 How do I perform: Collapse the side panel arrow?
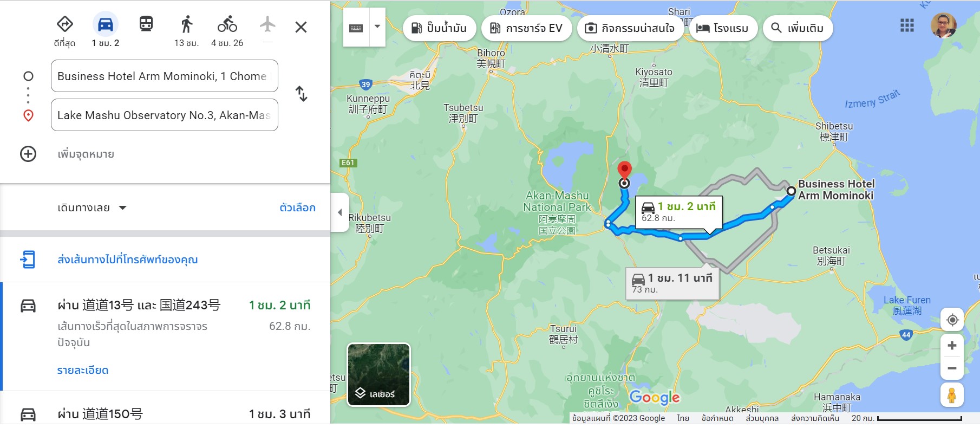point(340,212)
